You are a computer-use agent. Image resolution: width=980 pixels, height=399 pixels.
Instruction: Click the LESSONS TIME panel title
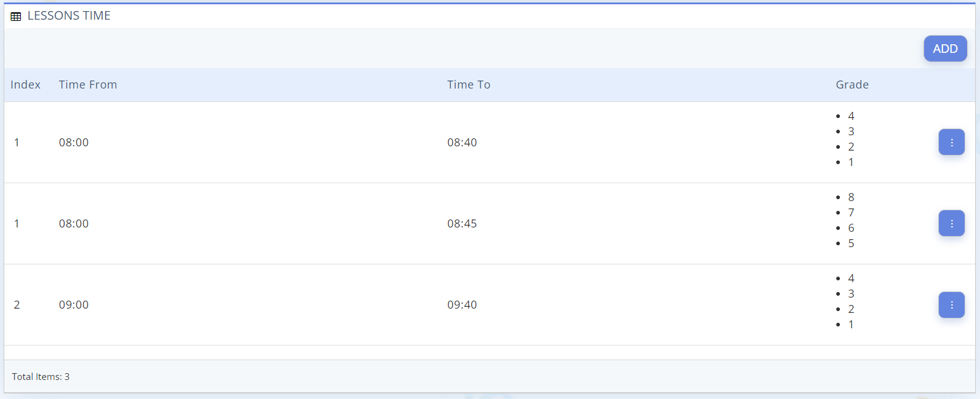(69, 16)
